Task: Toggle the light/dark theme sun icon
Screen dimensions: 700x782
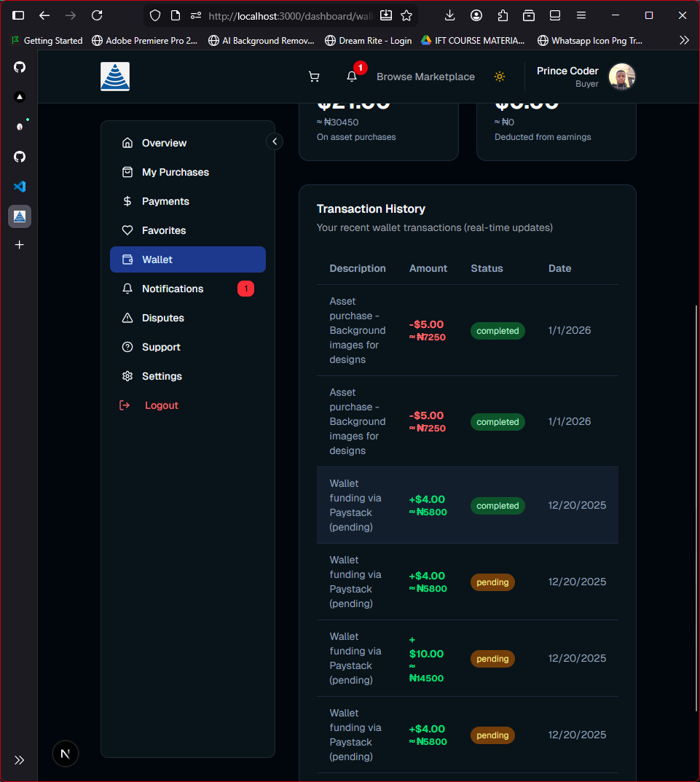Action: [x=500, y=77]
